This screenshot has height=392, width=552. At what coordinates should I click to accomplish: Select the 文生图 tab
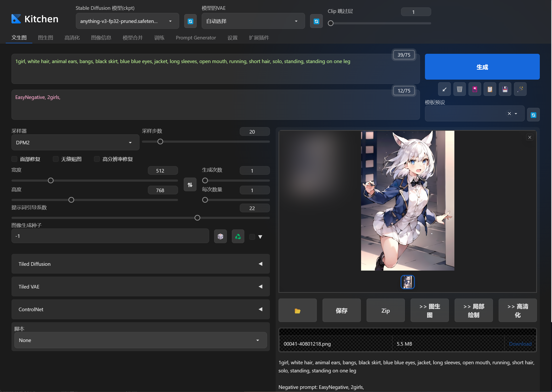pyautogui.click(x=19, y=38)
